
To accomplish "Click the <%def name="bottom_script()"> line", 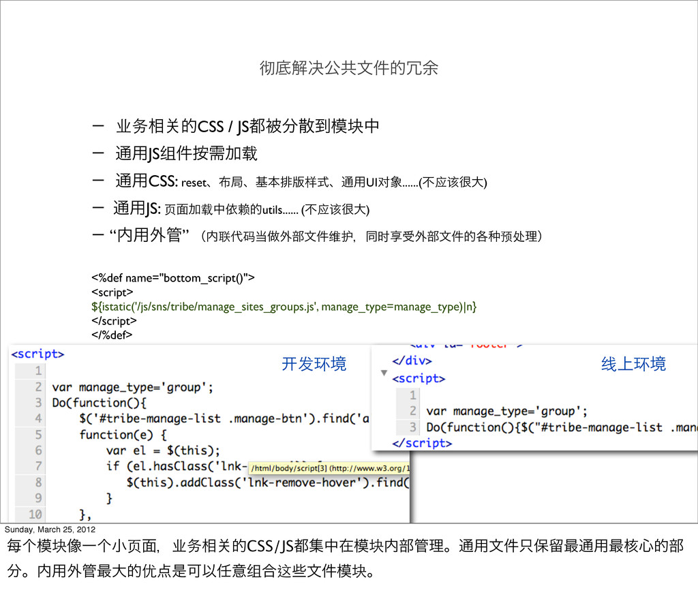I will pos(173,278).
